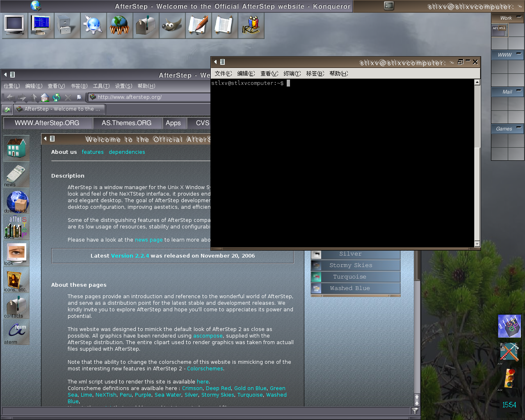This screenshot has width=525, height=420.
Task: Go back with Konqueror's back arrow
Action: 11,97
